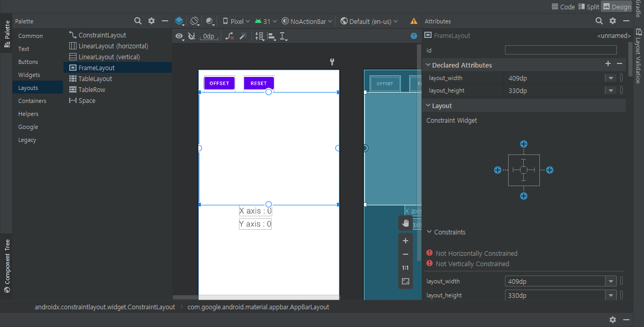Open layout_height dropdown in Declared Attributes
The height and width of the screenshot is (327, 644).
(x=610, y=90)
